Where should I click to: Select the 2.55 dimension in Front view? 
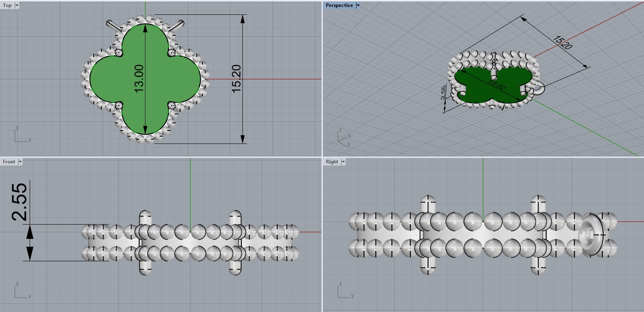click(x=20, y=202)
